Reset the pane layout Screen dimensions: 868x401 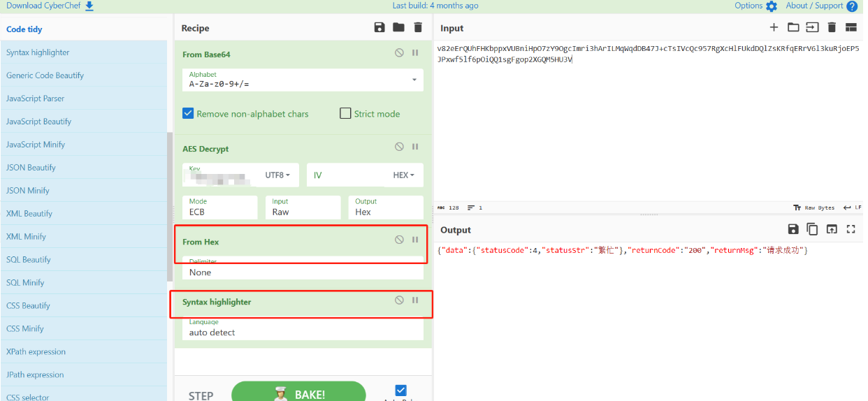tap(851, 27)
